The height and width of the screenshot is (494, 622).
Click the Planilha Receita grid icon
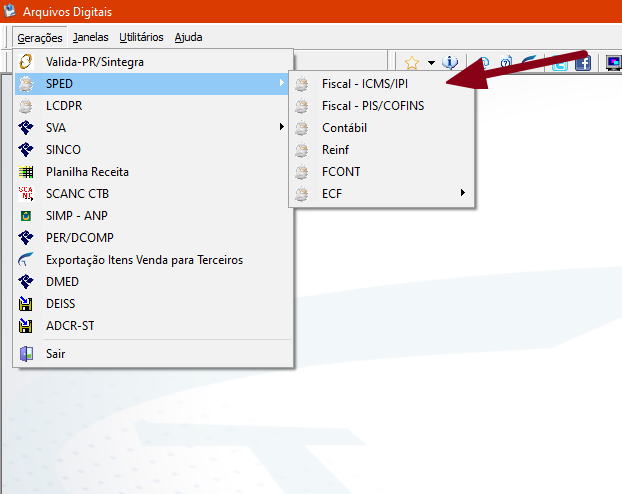pos(26,172)
